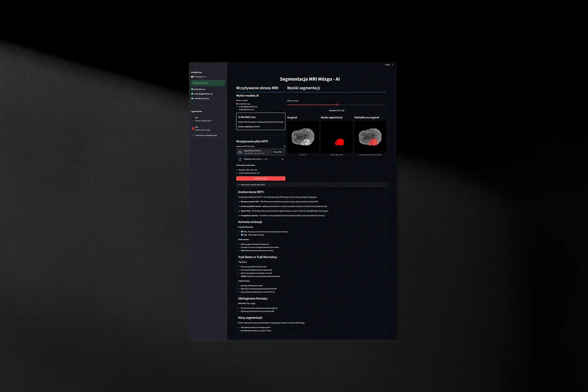Collapse Informacje o analizie skanu NIfTI

pos(253,185)
